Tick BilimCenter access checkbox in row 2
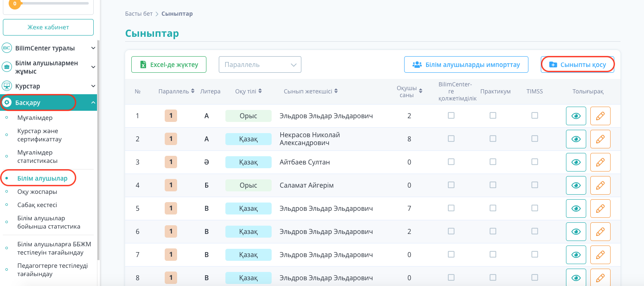 [x=451, y=138]
